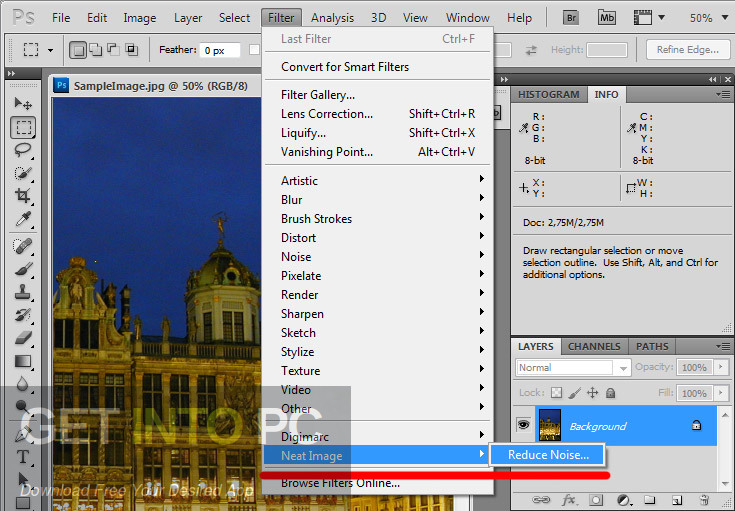Expand the Noise filter submenu
The image size is (735, 511).
[x=377, y=256]
